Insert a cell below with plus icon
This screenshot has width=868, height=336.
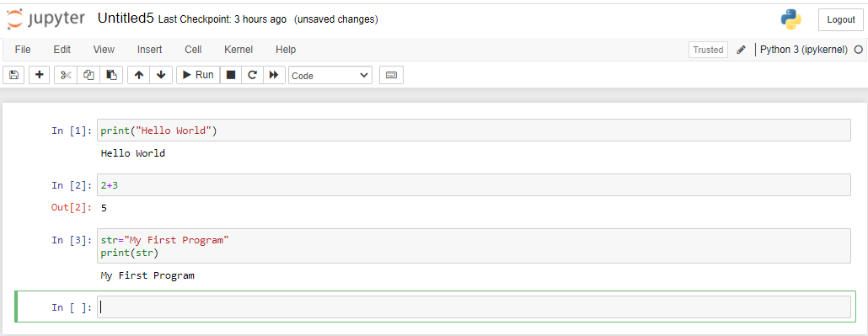[40, 75]
